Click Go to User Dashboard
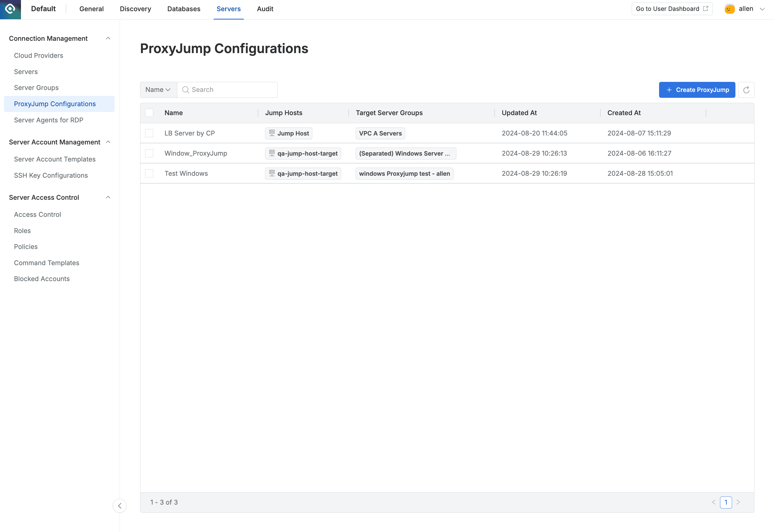The width and height of the screenshot is (774, 532). pos(672,9)
